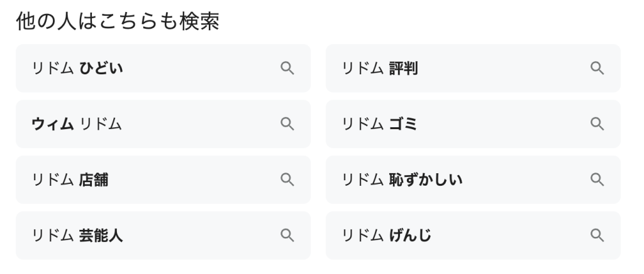Click the bold word 恥ずかしい
The image size is (644, 274).
pyautogui.click(x=426, y=180)
